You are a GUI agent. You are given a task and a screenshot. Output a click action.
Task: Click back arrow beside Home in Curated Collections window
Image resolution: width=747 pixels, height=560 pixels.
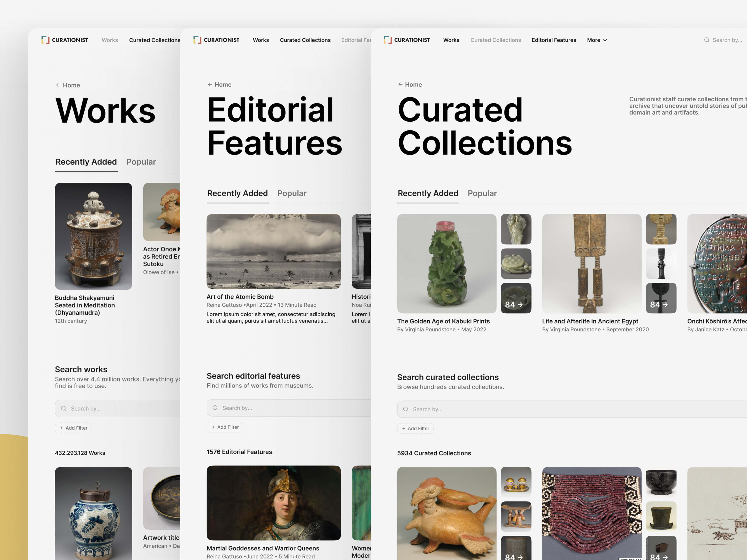click(x=401, y=84)
